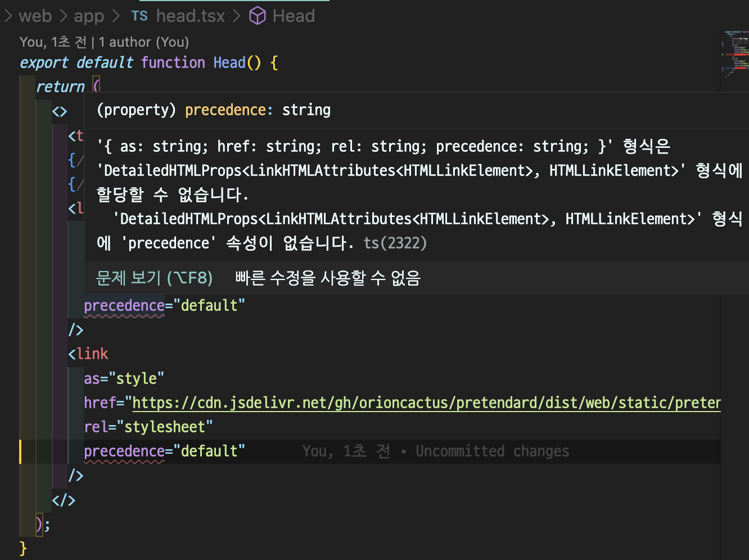Click the yellow modified-line gutter marker
The width and height of the screenshot is (749, 560).
[20, 451]
